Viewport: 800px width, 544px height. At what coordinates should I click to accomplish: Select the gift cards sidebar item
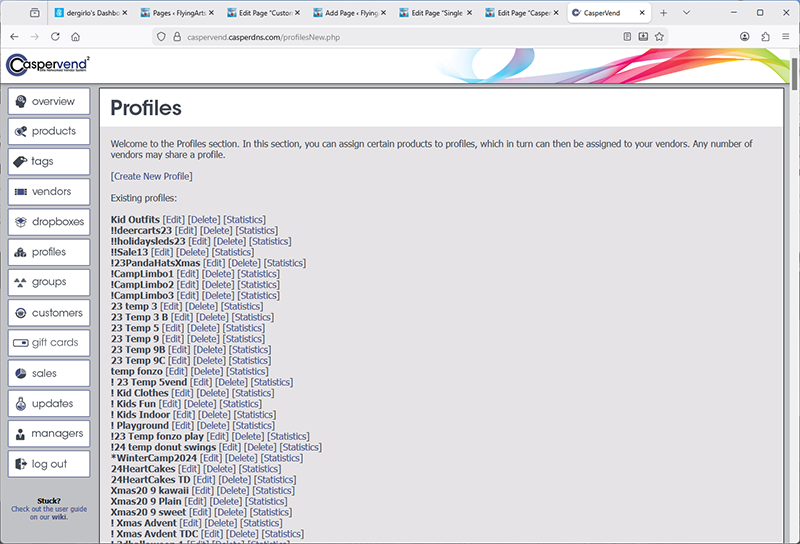[48, 343]
